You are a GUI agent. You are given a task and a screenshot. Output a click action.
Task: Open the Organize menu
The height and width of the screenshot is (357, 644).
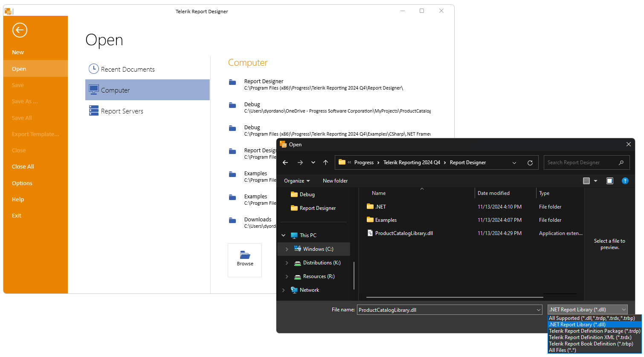point(296,180)
